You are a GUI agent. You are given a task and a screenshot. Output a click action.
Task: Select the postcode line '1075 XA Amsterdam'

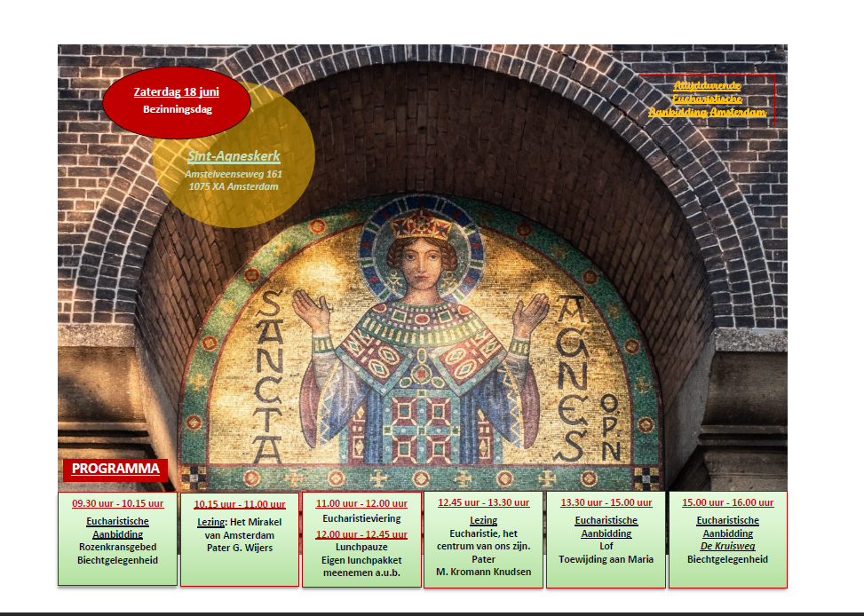(x=234, y=186)
